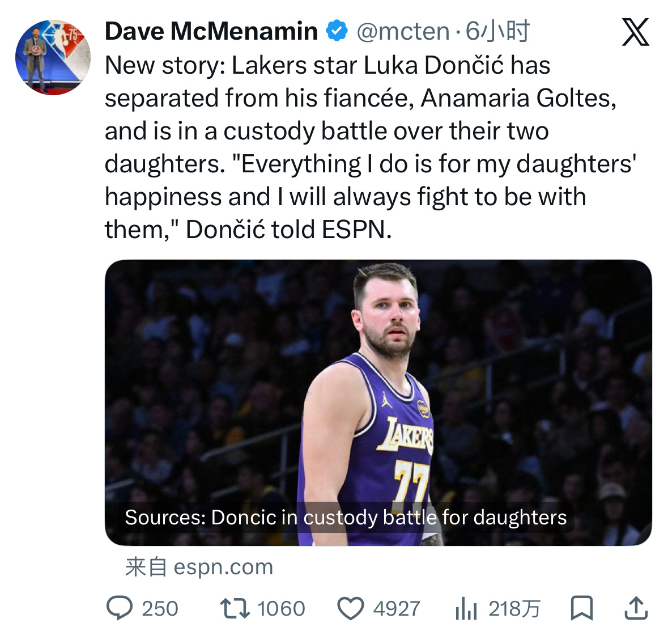Viewport: 668px width, 644px height.
Task: Click the 4927 likes count
Action: pyautogui.click(x=397, y=609)
